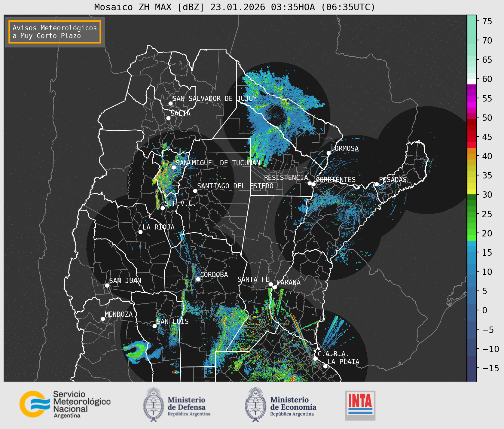Click the Paraná city dot
The image size is (504, 429).
[275, 287]
